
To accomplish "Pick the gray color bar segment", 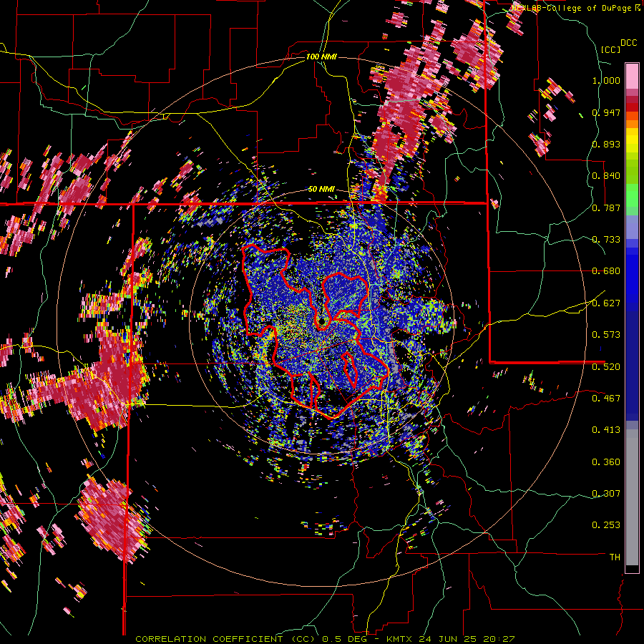I will click(632, 497).
